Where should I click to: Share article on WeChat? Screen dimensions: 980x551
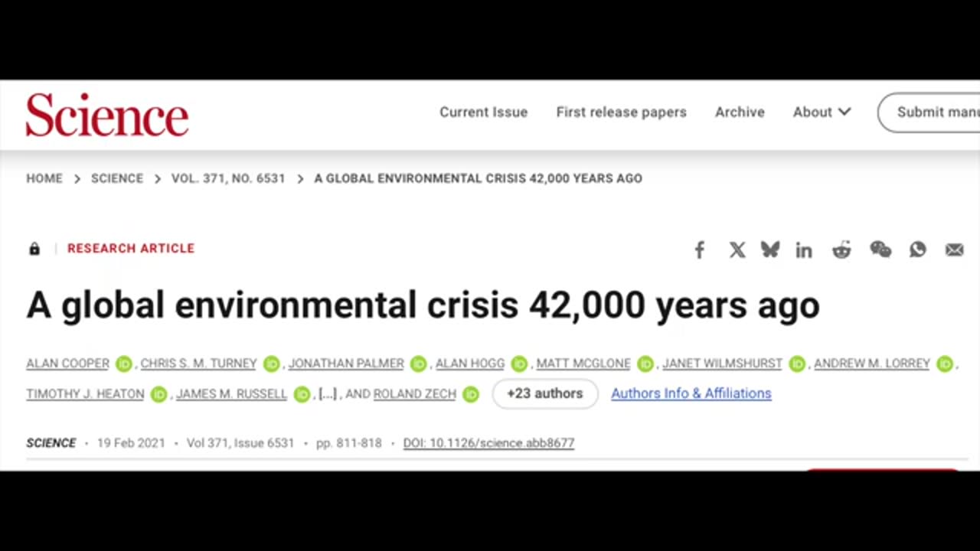(x=880, y=249)
